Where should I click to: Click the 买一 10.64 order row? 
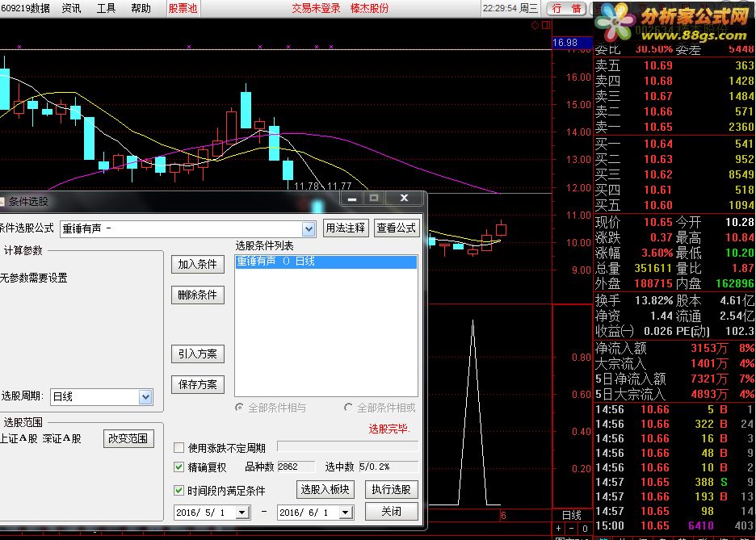[x=674, y=144]
